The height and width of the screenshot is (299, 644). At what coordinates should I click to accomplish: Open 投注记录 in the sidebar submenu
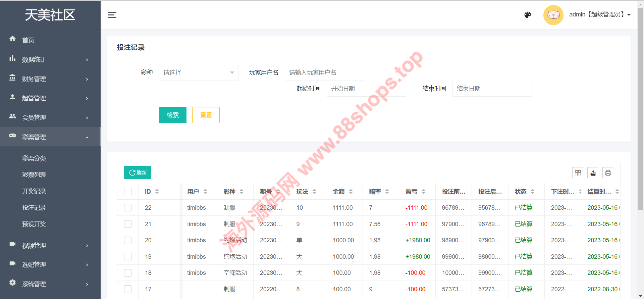click(34, 208)
